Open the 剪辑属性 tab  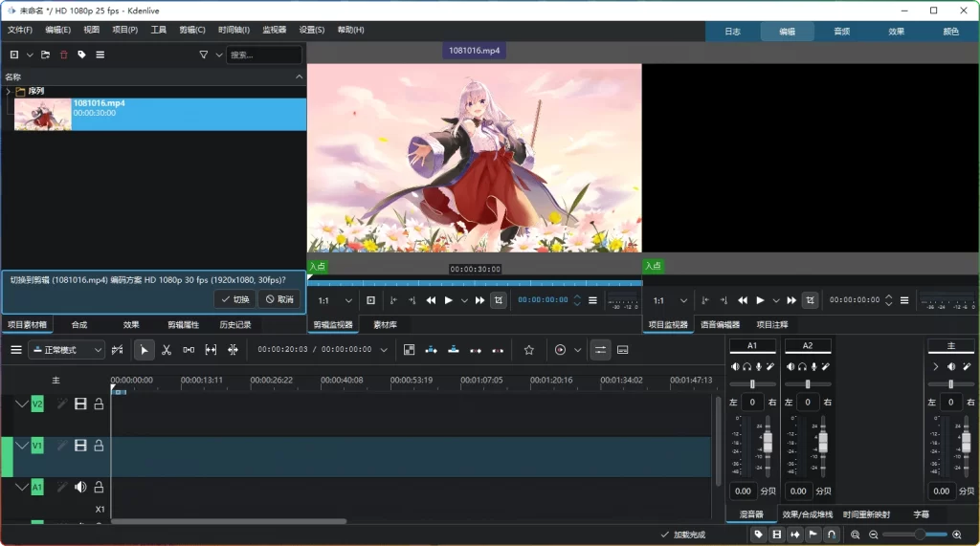[x=183, y=325]
